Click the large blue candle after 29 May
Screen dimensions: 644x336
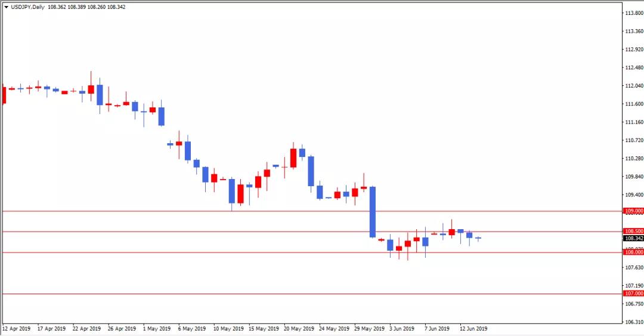[373, 212]
